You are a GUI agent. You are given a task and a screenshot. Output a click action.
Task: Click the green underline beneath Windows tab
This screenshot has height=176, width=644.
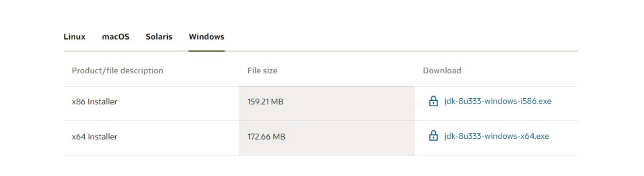206,51
